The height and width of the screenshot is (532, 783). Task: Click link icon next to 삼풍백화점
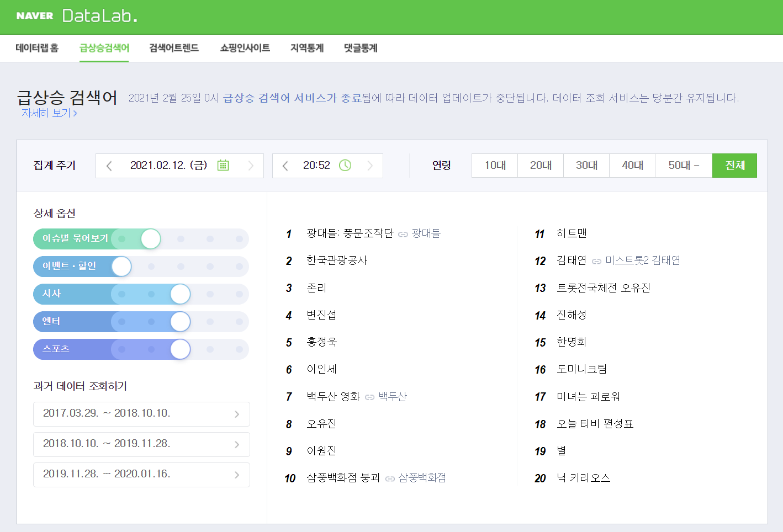[x=390, y=479]
